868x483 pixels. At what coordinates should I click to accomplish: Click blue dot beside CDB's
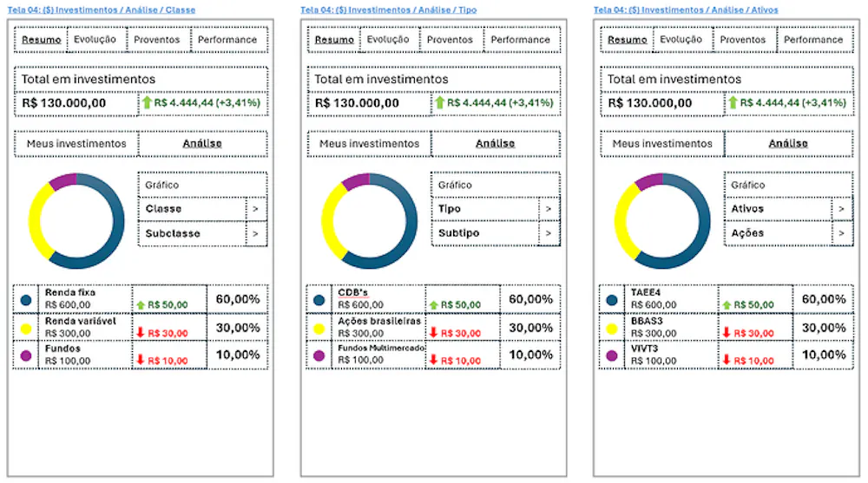tap(319, 300)
